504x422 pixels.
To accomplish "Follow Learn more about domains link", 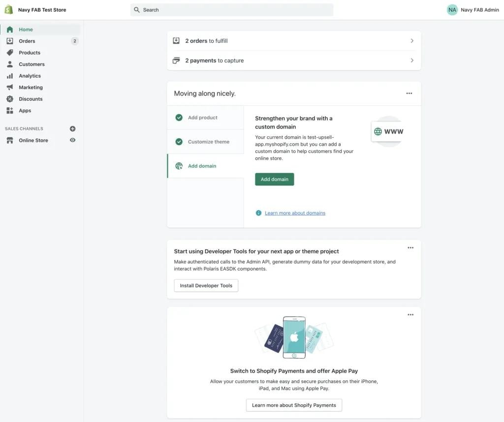I will [295, 213].
